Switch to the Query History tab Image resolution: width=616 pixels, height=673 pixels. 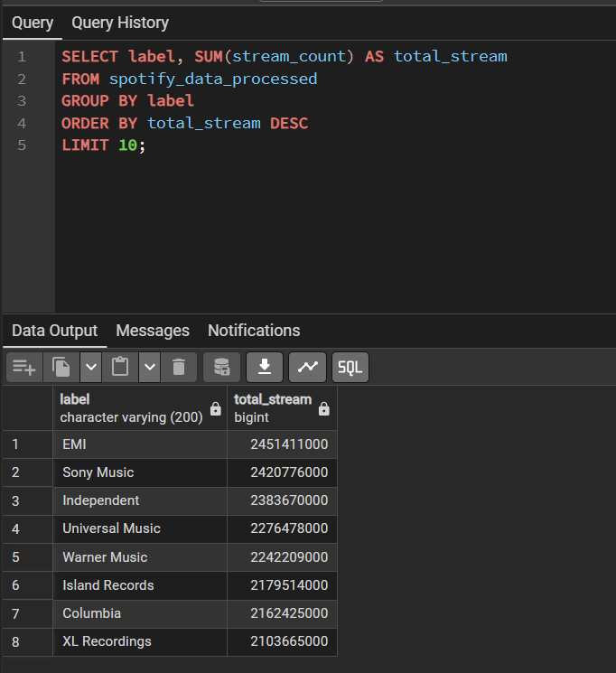120,23
